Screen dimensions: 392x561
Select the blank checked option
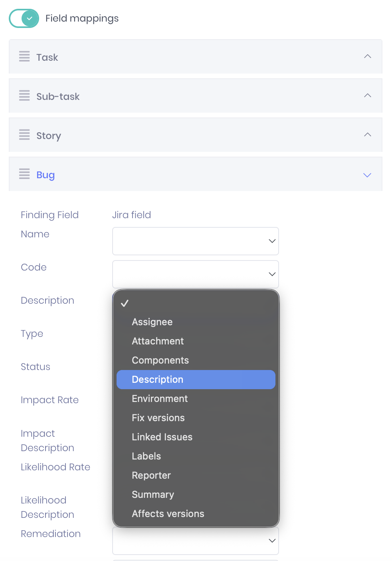pyautogui.click(x=196, y=303)
